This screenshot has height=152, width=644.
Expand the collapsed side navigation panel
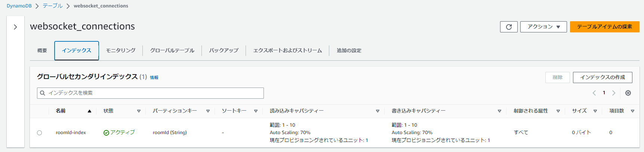15,27
